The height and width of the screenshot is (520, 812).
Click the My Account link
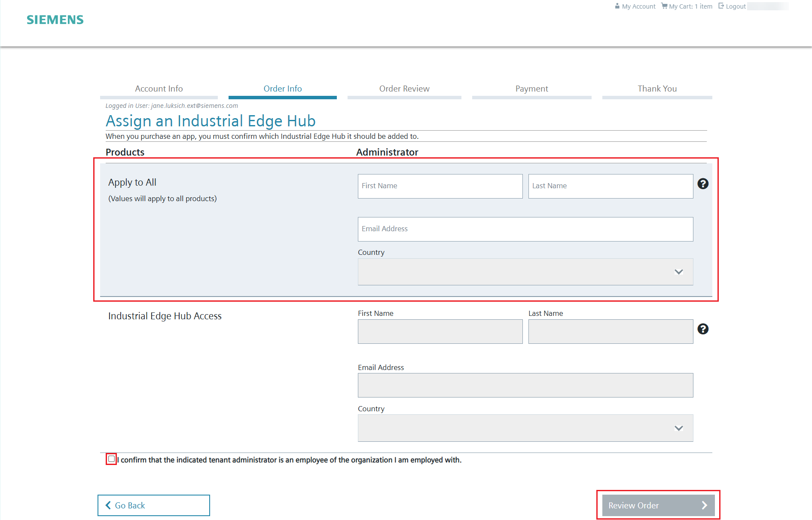pos(638,6)
